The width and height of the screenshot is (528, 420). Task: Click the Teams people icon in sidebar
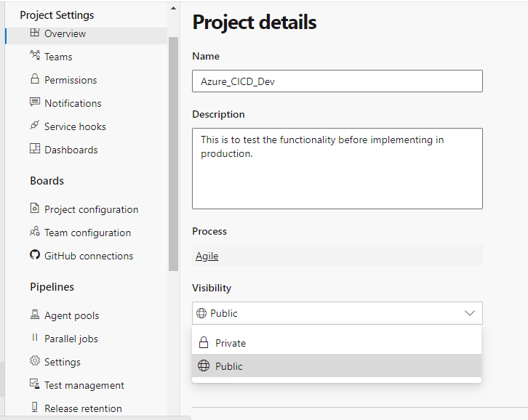point(35,55)
